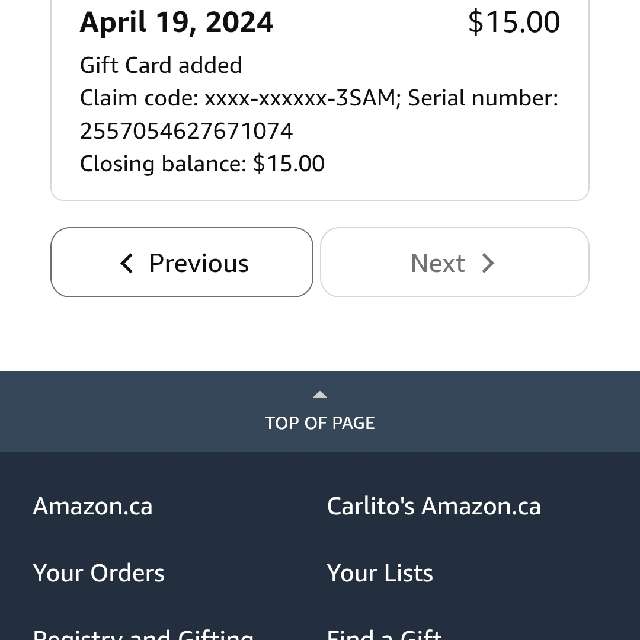Click the claim code ending in 3SAM
640x640 pixels.
(300, 98)
